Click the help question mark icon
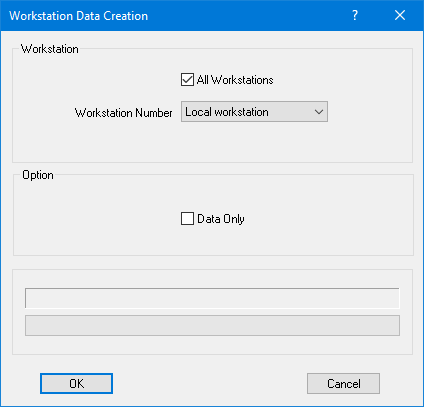The image size is (424, 407). click(355, 15)
